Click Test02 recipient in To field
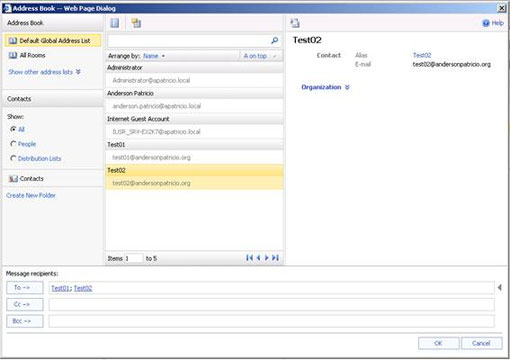This screenshot has width=510, height=360. pyautogui.click(x=83, y=288)
